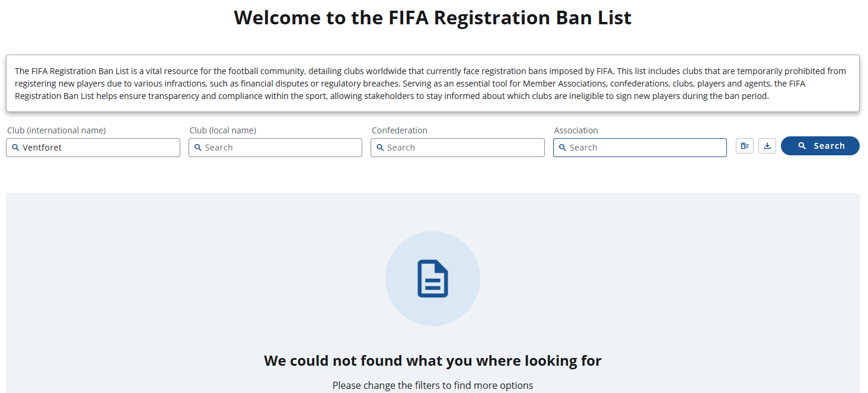Click the clear filters trash icon

click(745, 146)
